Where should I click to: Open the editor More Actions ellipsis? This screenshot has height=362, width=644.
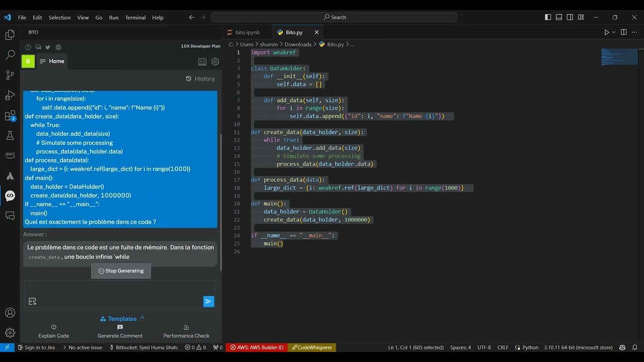tap(634, 32)
